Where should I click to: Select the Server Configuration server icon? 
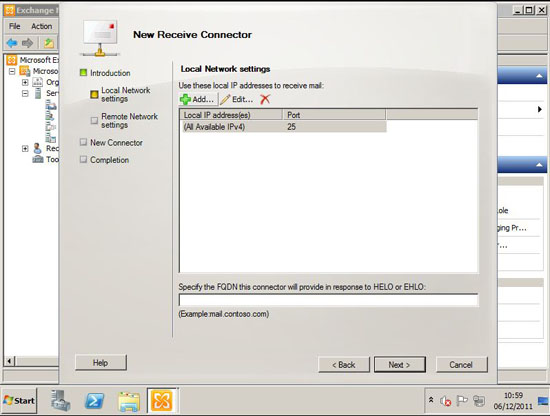[x=38, y=93]
